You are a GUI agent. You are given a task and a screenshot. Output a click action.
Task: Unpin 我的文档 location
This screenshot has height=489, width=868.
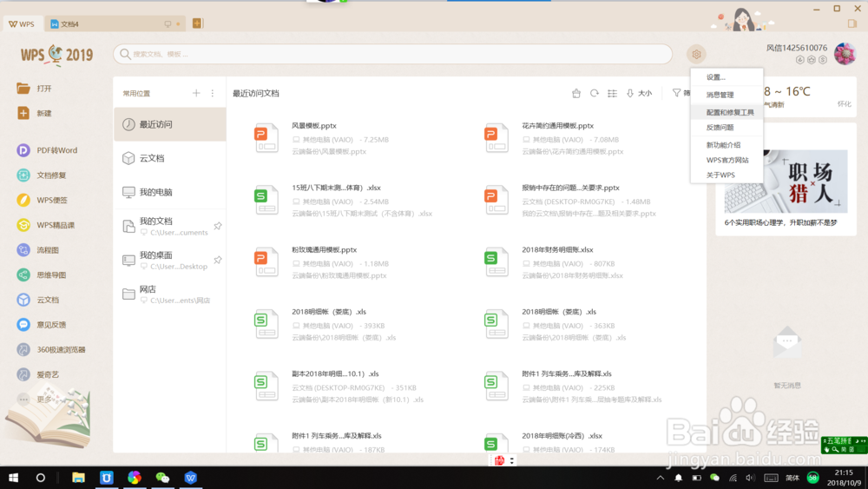(218, 226)
